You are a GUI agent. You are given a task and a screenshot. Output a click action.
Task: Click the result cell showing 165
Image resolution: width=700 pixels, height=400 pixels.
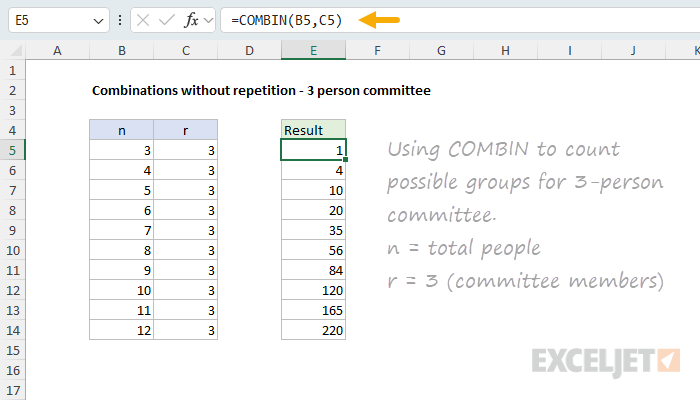[x=313, y=310]
